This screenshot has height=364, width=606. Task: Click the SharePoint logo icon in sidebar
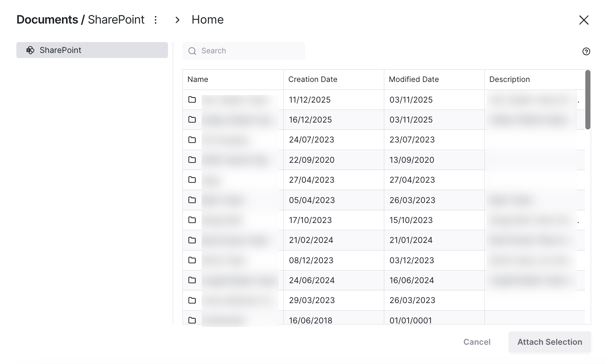[30, 50]
